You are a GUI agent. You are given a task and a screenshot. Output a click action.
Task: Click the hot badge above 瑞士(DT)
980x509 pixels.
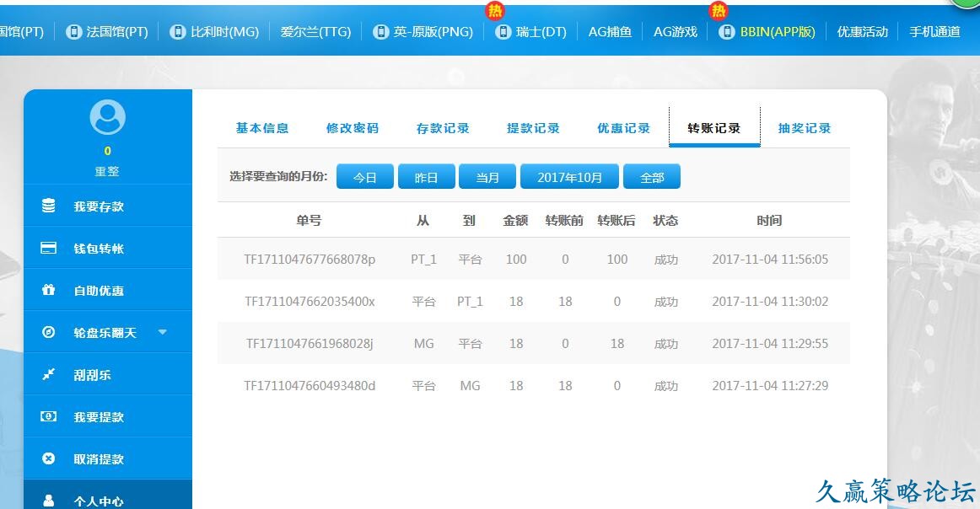pyautogui.click(x=495, y=10)
